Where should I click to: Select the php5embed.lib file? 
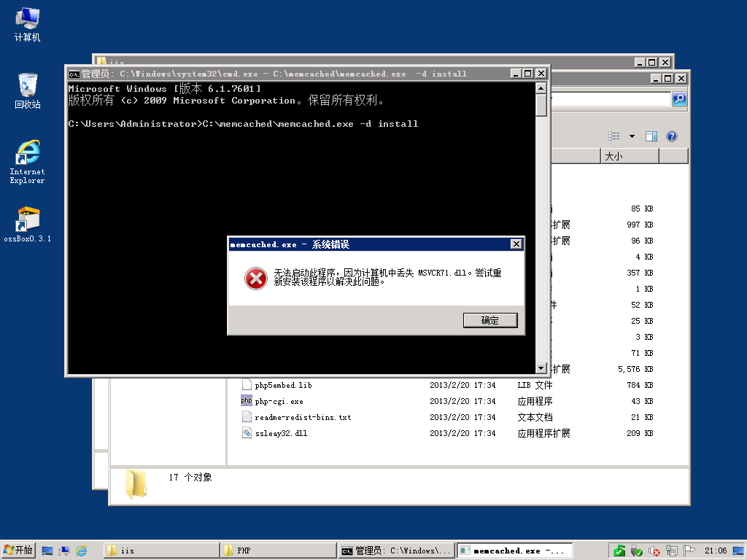pos(284,385)
